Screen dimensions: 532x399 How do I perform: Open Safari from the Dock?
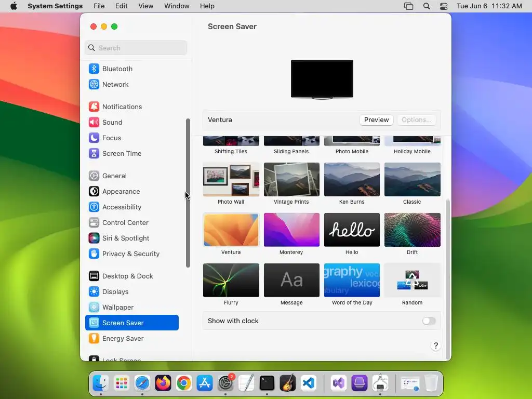(x=142, y=383)
